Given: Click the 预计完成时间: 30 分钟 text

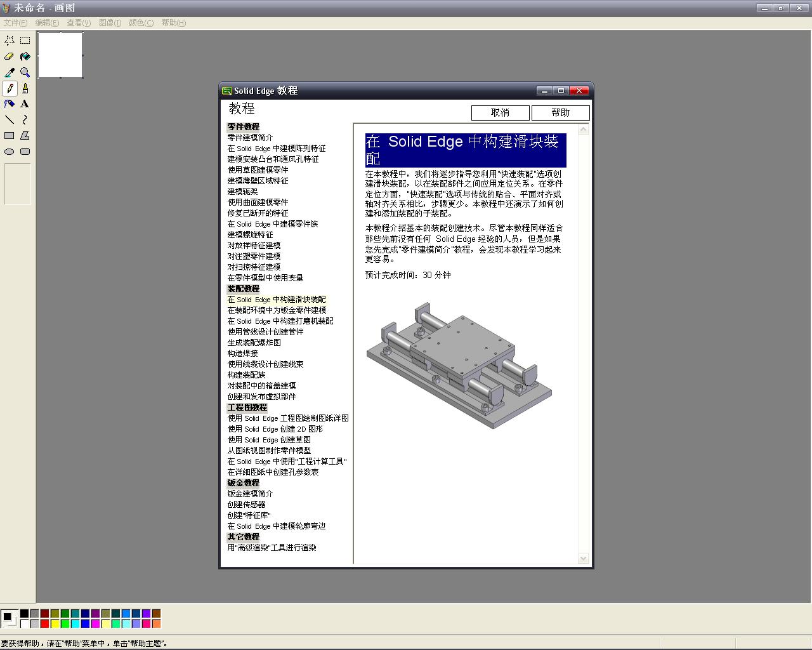Looking at the screenshot, I should click(x=408, y=275).
